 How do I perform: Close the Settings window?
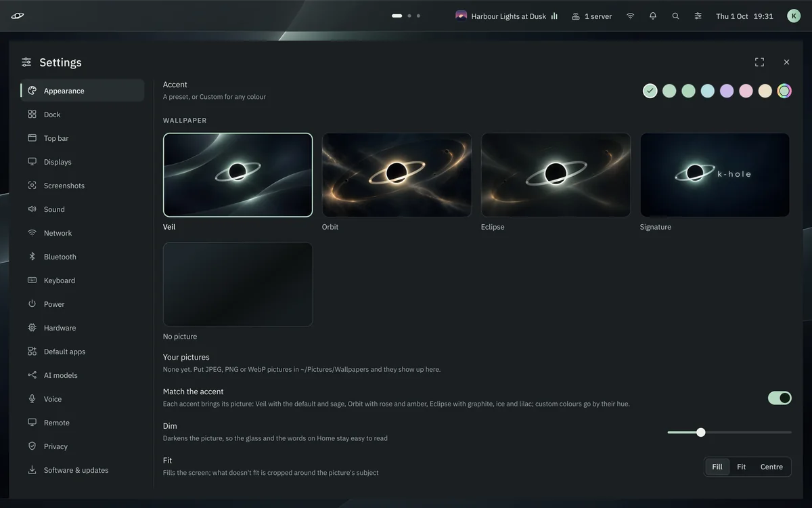pos(786,62)
